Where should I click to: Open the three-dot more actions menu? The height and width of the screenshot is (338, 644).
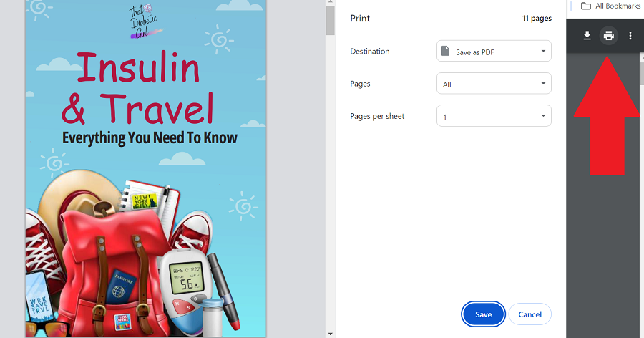630,36
